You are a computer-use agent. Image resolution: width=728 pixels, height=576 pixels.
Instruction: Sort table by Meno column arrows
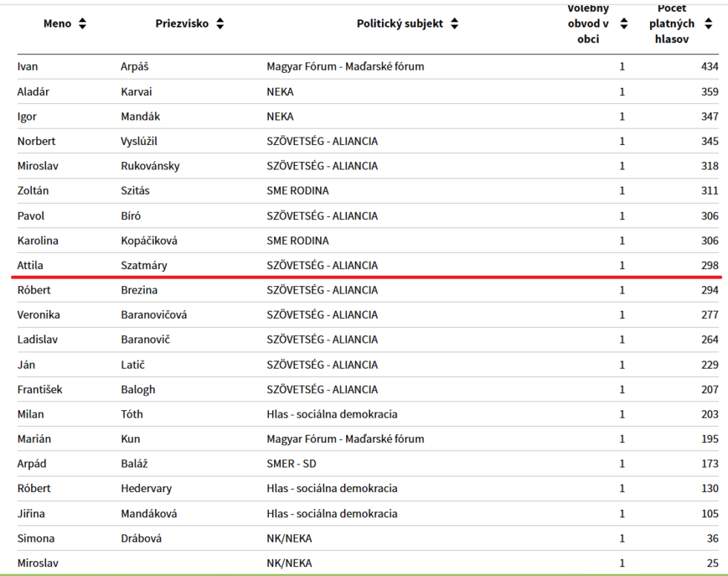tap(82, 24)
